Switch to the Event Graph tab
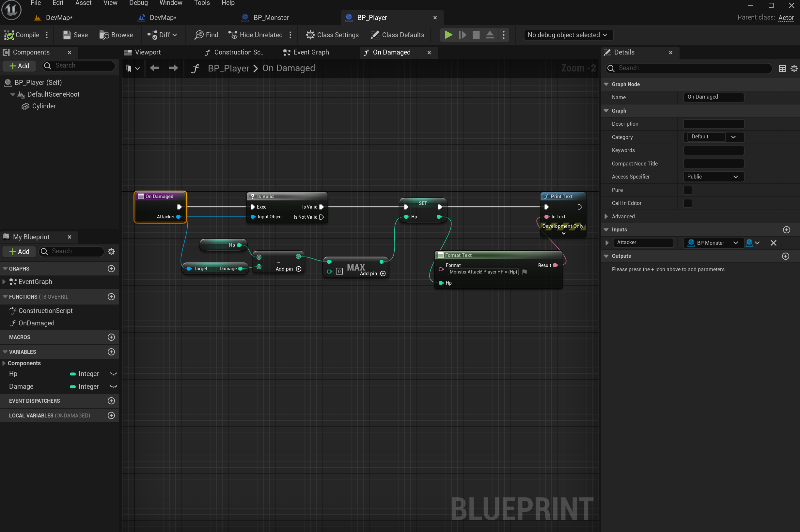The image size is (800, 532). coord(306,52)
